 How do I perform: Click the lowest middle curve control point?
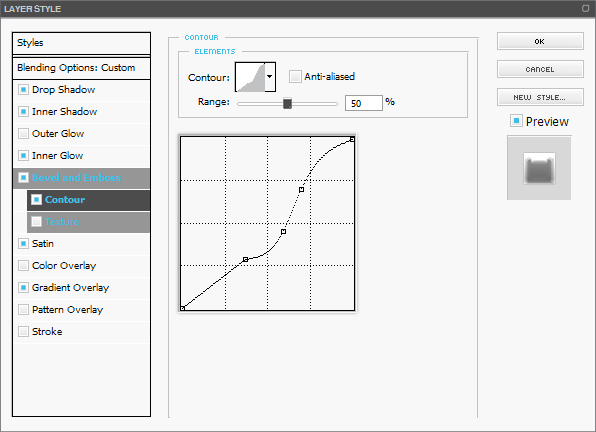[x=246, y=260]
